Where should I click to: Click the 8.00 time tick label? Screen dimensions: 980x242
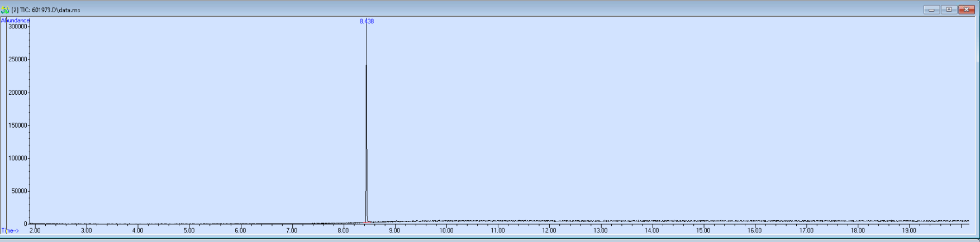point(343,230)
